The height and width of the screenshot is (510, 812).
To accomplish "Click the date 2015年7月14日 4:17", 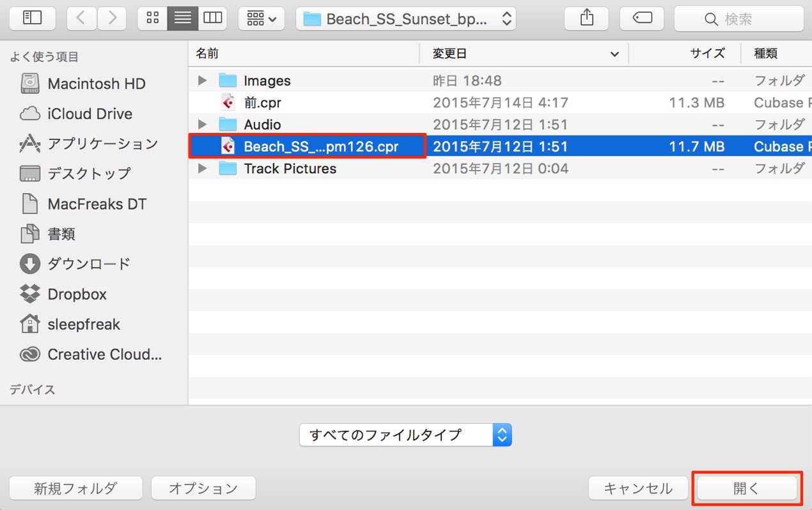I will (x=501, y=102).
